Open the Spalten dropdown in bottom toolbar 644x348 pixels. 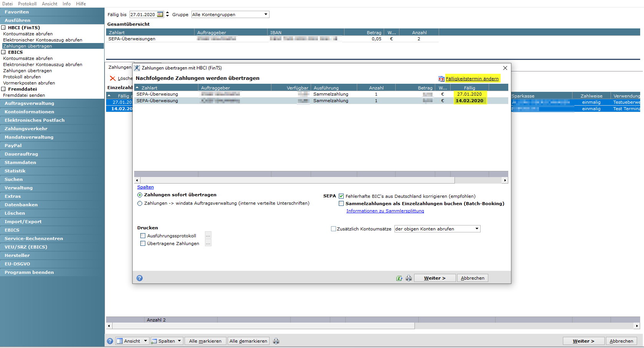pos(166,341)
